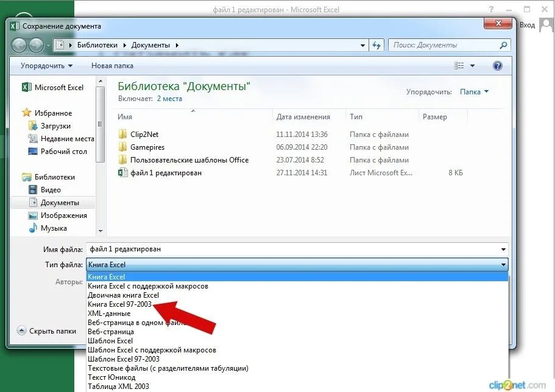555x392 pixels.
Task: Click navigation pane scrollbar up arrow
Action: tap(101, 81)
